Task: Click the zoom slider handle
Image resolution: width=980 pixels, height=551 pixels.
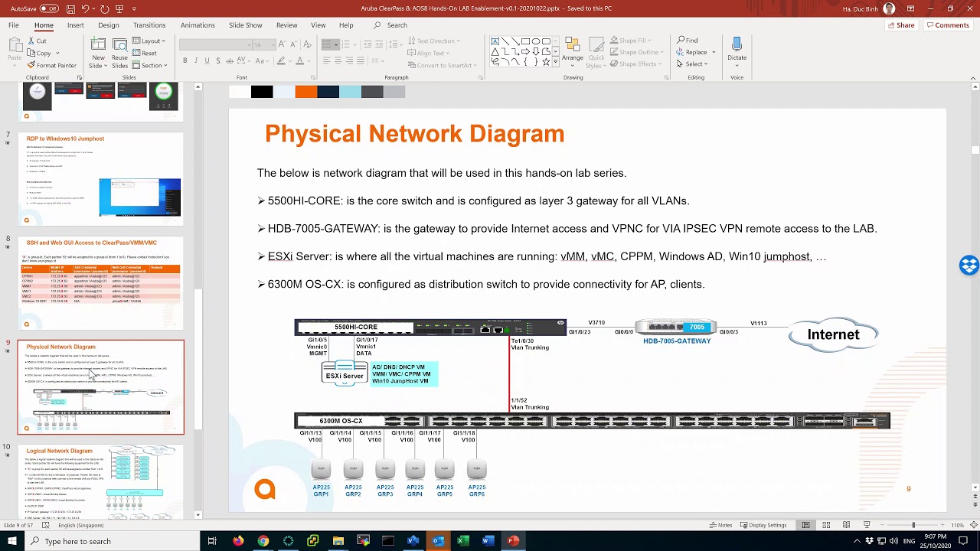Action: 913,525
